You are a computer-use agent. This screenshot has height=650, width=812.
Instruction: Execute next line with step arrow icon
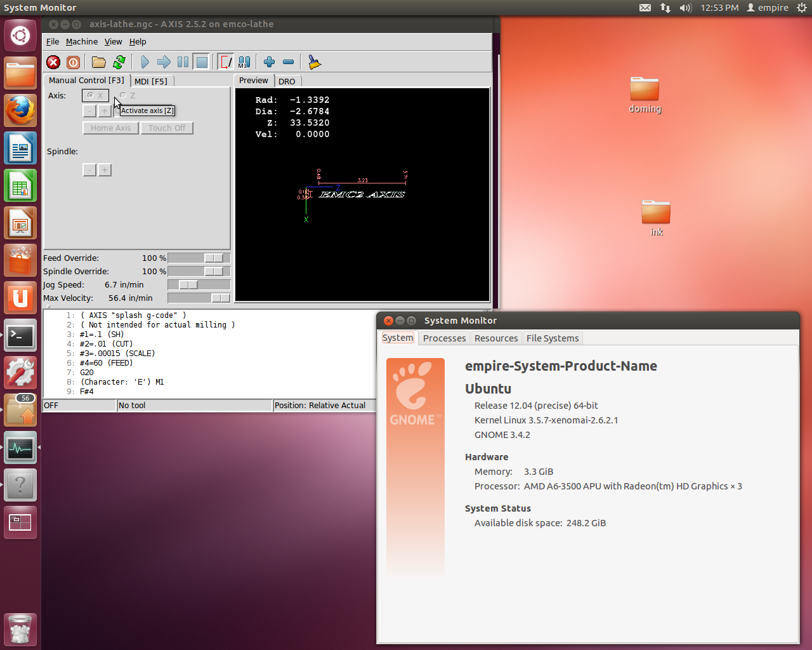click(x=164, y=62)
